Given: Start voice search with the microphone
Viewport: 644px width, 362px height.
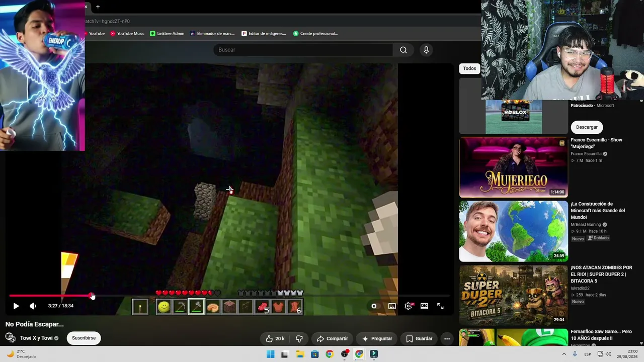Looking at the screenshot, I should pos(426,50).
